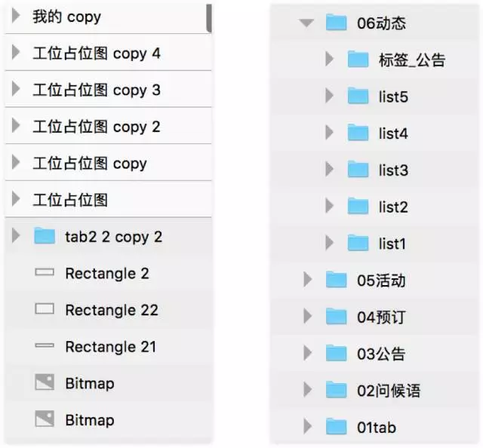Expand the list3 group arrow
483x448 pixels.
point(329,170)
